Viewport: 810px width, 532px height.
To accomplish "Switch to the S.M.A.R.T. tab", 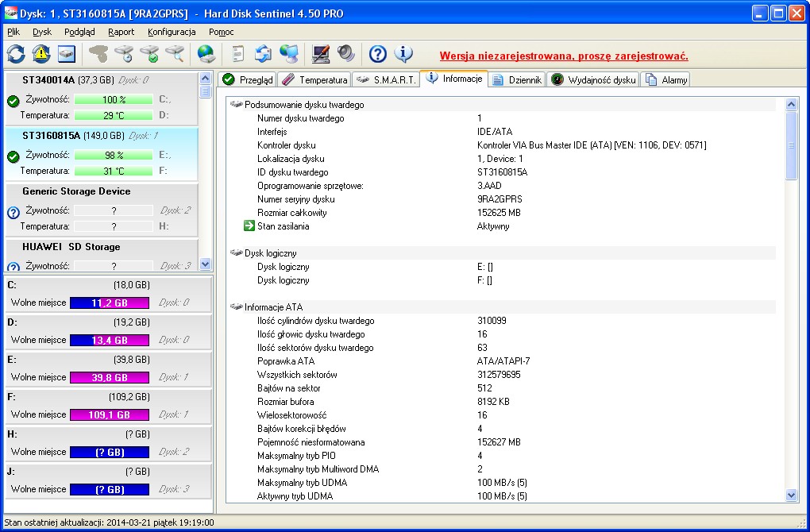I will [386, 79].
